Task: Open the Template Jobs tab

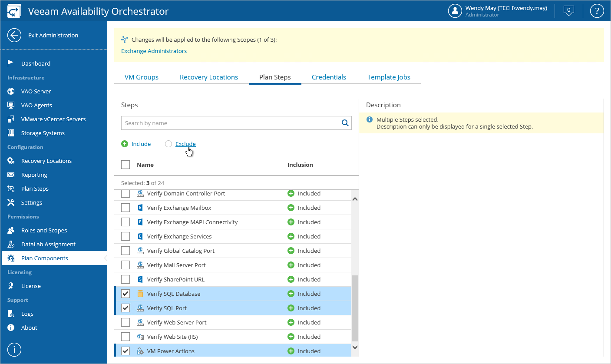Action: click(x=389, y=77)
